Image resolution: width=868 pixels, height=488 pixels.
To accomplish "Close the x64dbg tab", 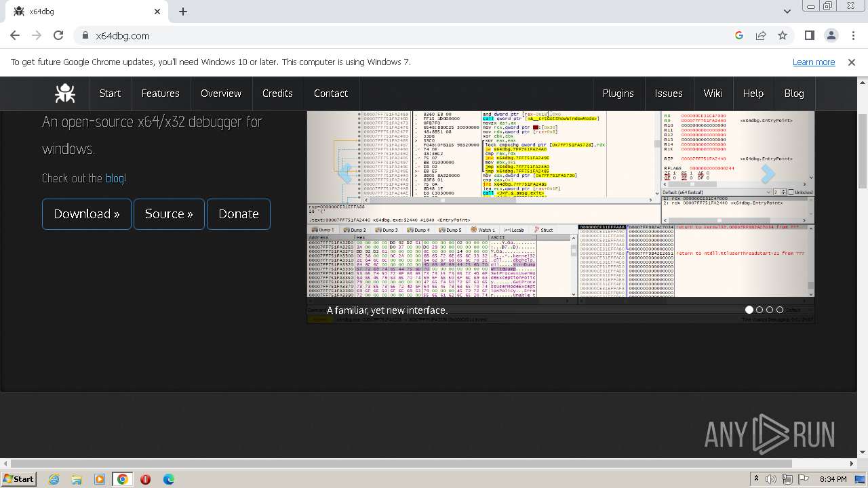I will point(157,12).
